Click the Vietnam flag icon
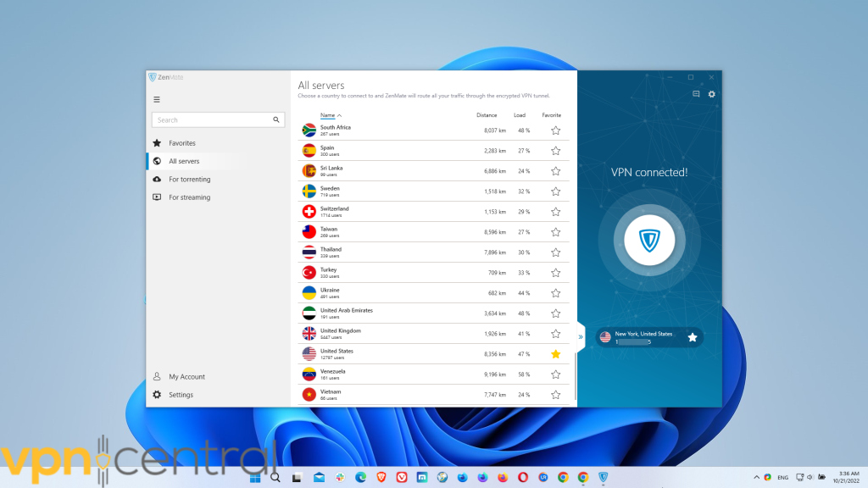The height and width of the screenshot is (488, 868). pyautogui.click(x=309, y=395)
